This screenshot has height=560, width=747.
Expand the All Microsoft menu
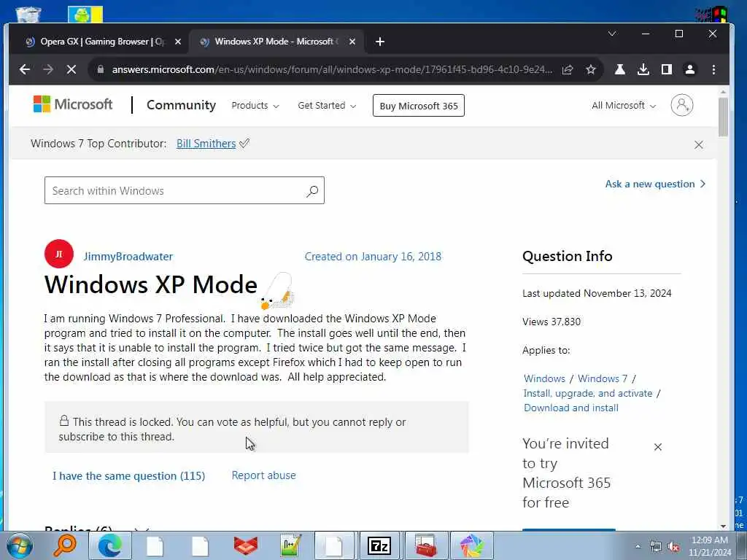(x=624, y=106)
